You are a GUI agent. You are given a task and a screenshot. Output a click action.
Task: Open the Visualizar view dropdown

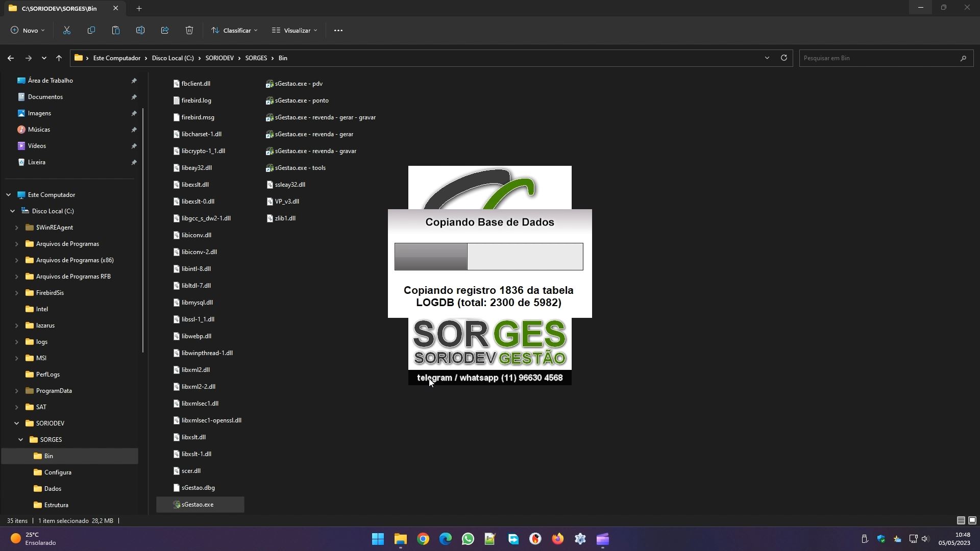295,31
